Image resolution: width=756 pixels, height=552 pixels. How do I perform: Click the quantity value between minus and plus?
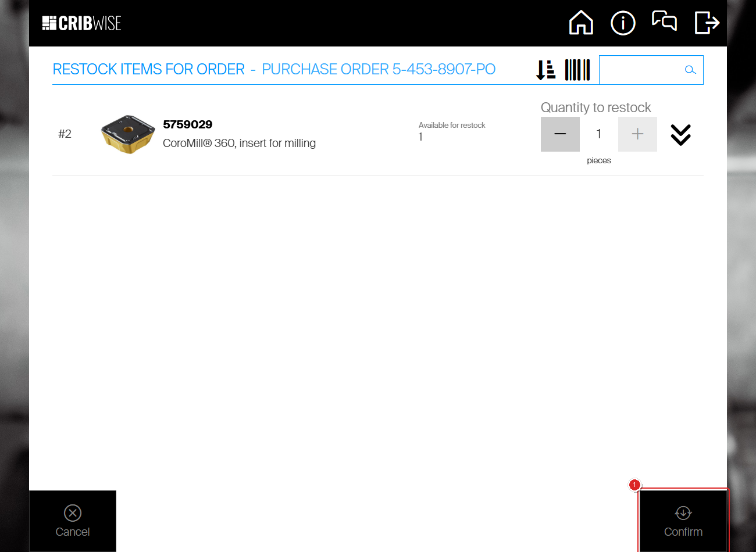pos(598,134)
